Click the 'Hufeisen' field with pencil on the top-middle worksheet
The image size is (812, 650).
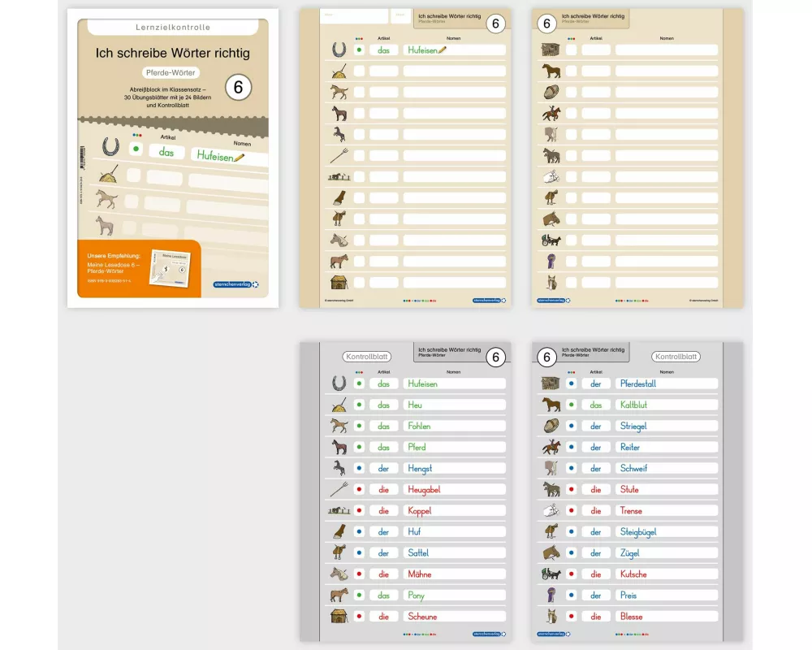tap(454, 50)
